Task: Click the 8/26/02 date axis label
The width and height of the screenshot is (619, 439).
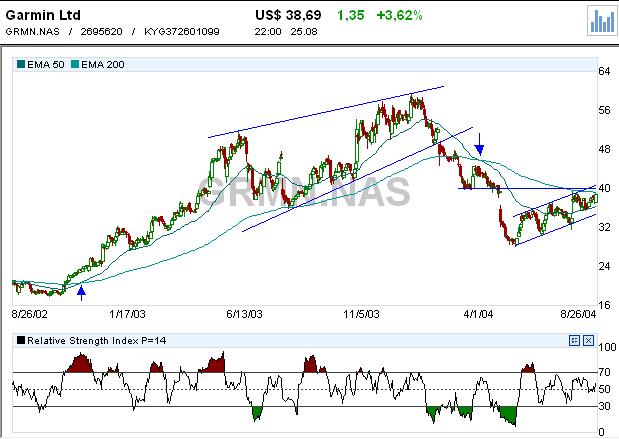Action: (30, 314)
